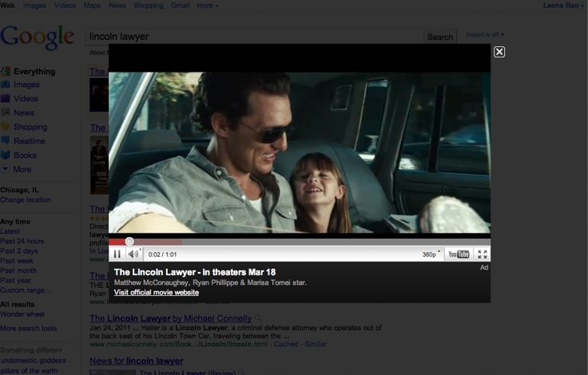This screenshot has height=375, width=588.
Task: Click the Shopping tag icon in sidebar
Action: pos(6,127)
